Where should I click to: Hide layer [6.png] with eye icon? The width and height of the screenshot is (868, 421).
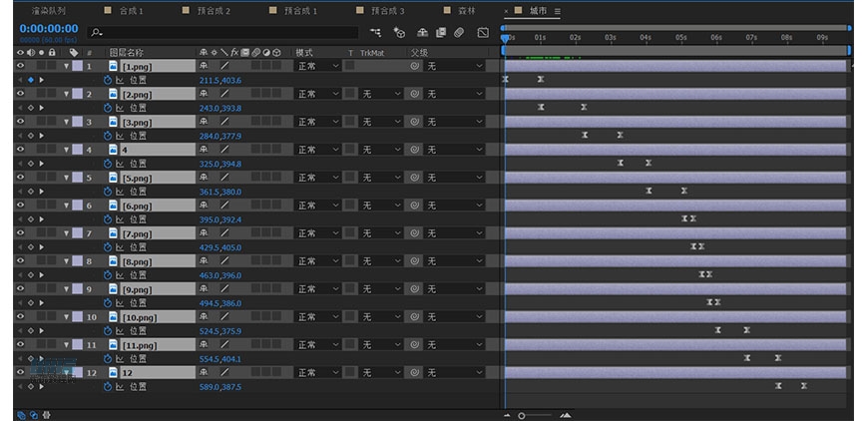[21, 205]
